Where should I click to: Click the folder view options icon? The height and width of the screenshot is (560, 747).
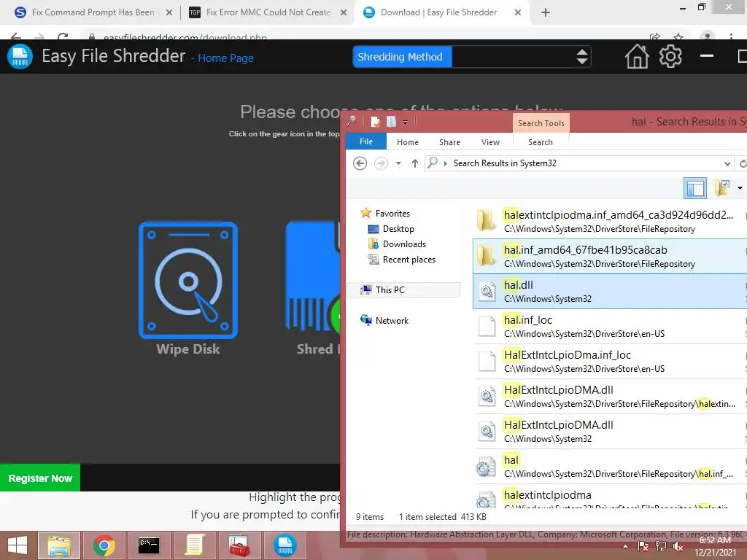(722, 188)
